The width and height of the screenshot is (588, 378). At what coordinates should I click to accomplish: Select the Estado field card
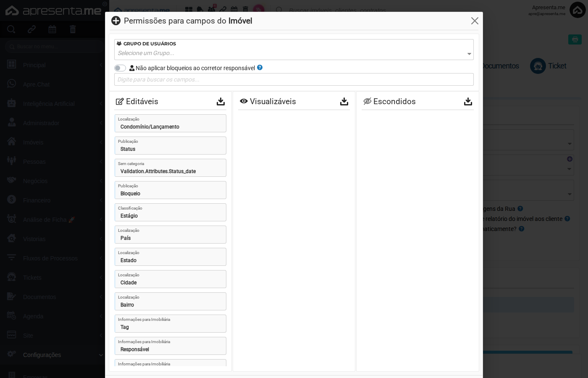pyautogui.click(x=171, y=257)
